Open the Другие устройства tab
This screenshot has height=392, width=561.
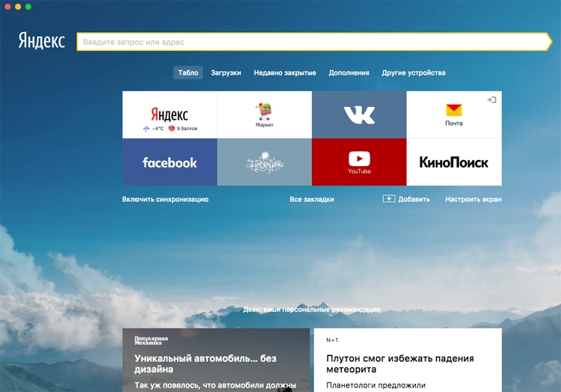tap(413, 73)
